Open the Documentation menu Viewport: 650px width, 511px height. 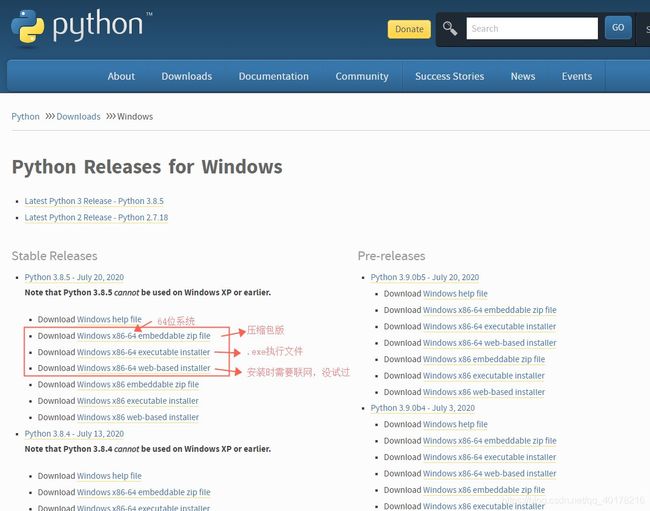[x=274, y=76]
